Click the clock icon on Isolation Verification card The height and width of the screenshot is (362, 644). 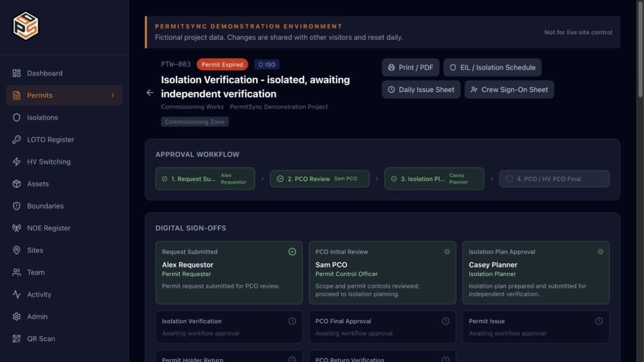[292, 321]
